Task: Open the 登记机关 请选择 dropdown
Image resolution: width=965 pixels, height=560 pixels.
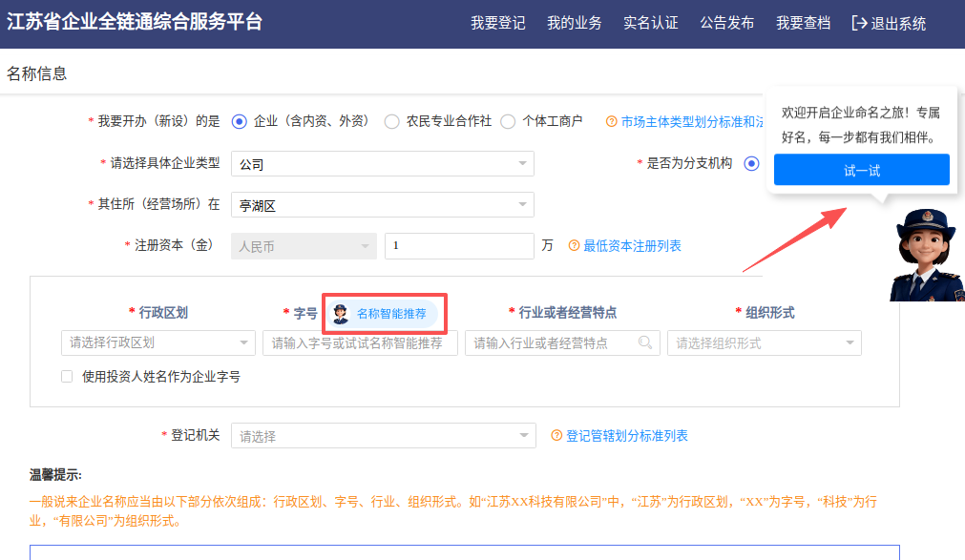Action: (384, 436)
